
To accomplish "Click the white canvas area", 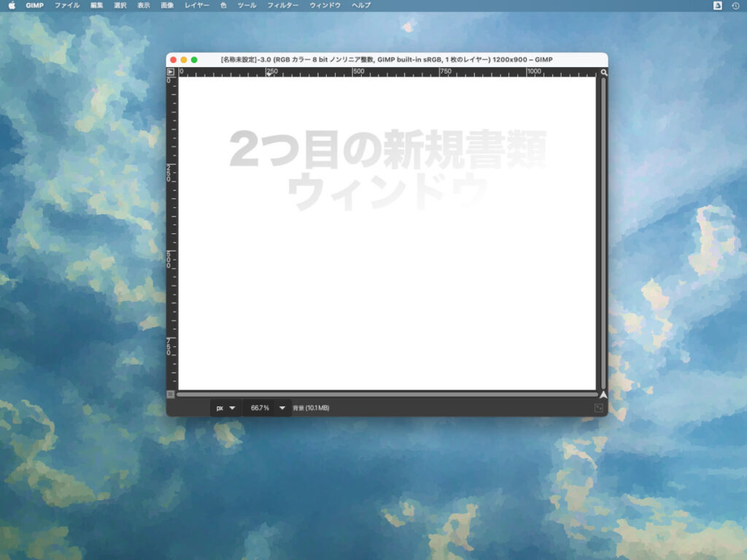I will tap(387, 233).
